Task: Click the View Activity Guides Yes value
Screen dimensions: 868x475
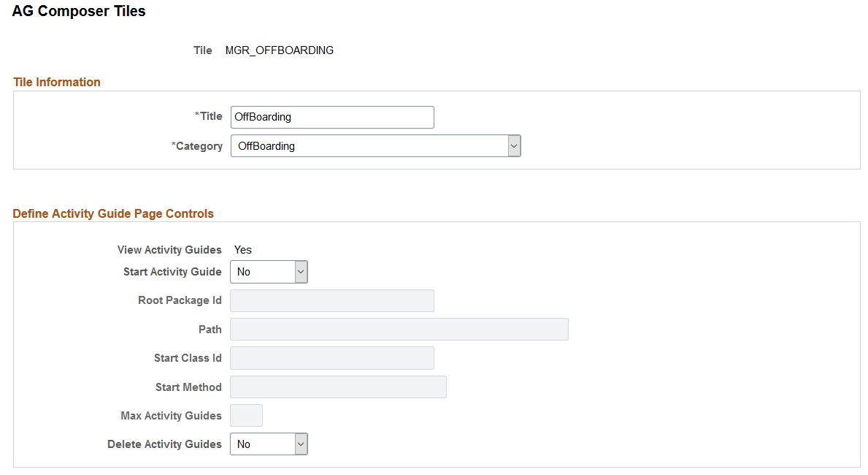Action: click(242, 250)
